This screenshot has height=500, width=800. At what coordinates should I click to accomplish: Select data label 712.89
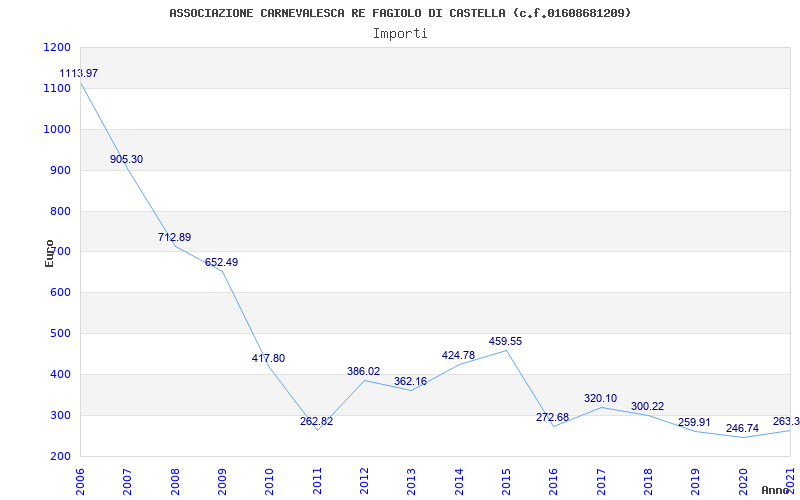point(174,237)
